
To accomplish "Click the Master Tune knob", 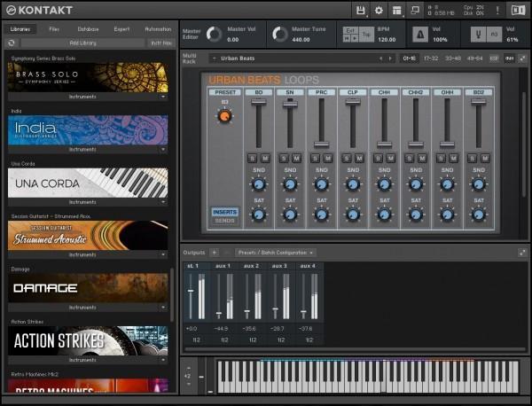I will (280, 35).
